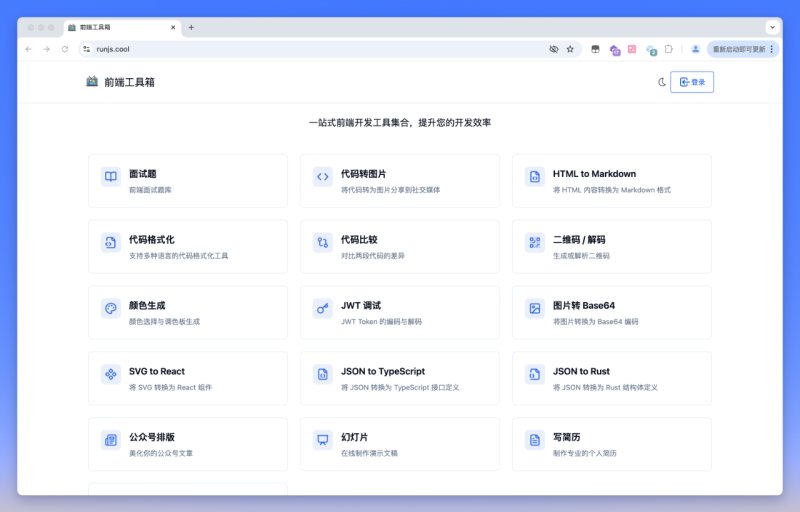Expand the tab search chevron dropdown

click(772, 27)
